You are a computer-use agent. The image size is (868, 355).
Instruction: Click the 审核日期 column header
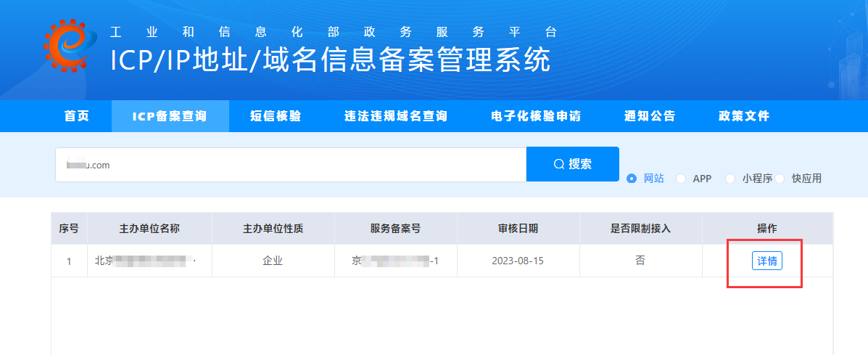pos(518,228)
